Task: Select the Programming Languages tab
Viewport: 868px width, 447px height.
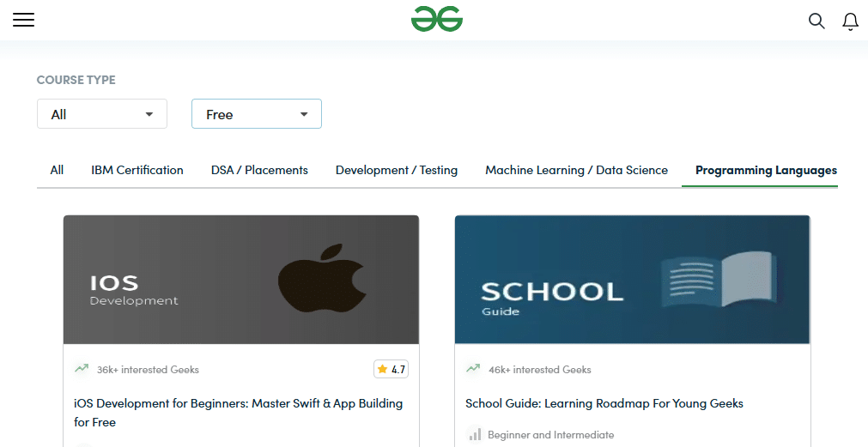Action: pyautogui.click(x=766, y=171)
